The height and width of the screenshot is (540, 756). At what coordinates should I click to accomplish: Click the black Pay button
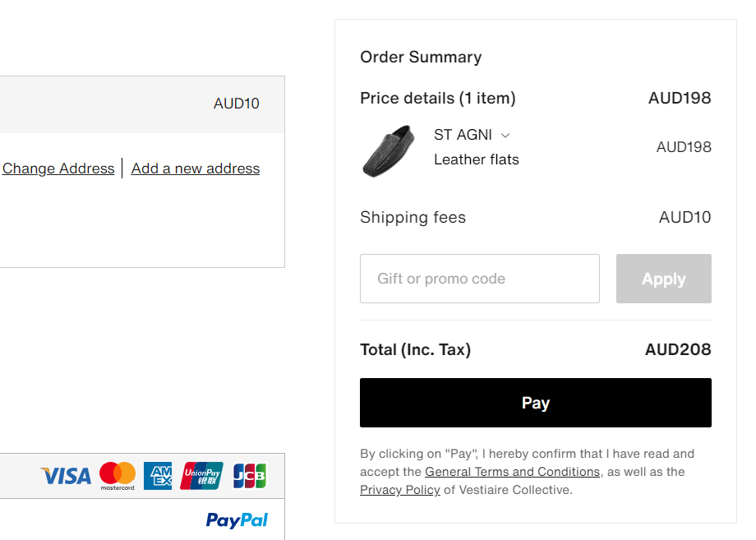536,403
